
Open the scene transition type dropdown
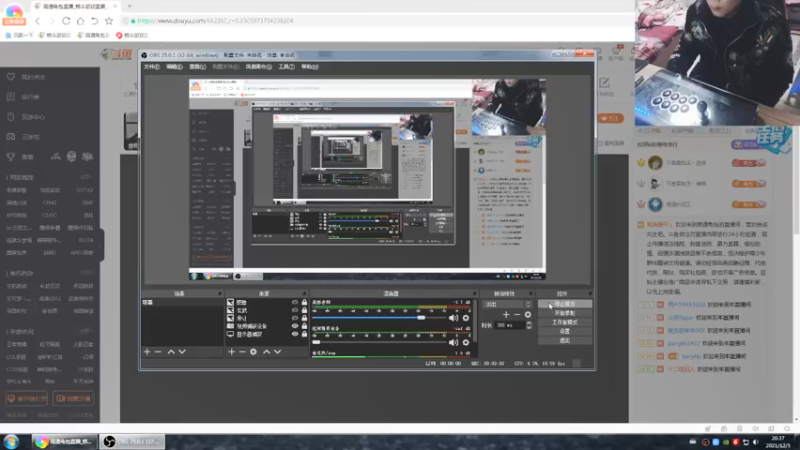coord(508,304)
